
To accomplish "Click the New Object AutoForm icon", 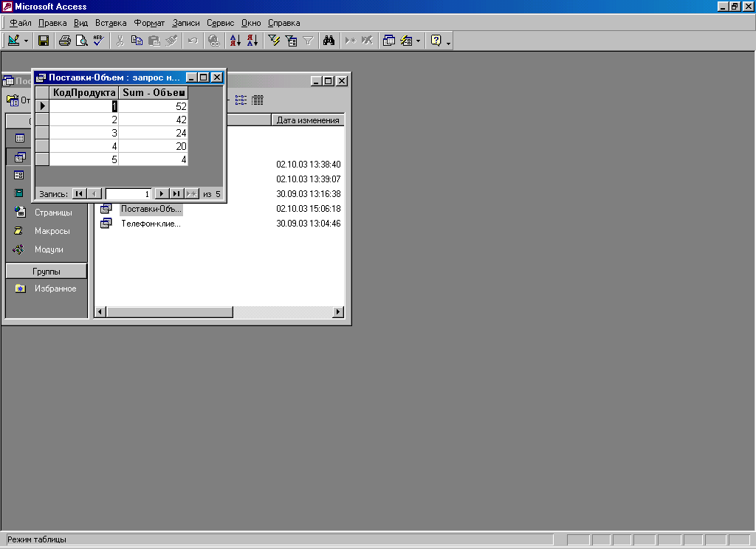I will [406, 41].
